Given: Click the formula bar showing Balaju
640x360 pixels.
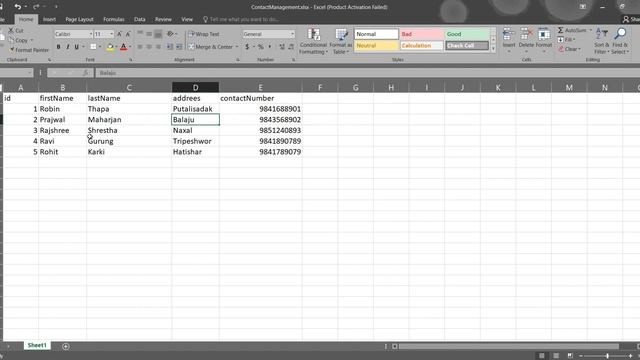Looking at the screenshot, I should click(367, 73).
